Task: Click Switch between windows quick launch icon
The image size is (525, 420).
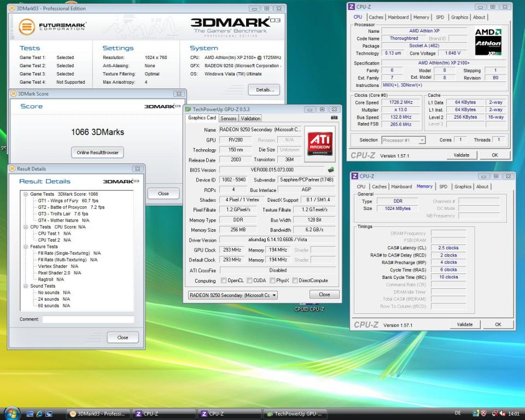Action: click(49, 414)
